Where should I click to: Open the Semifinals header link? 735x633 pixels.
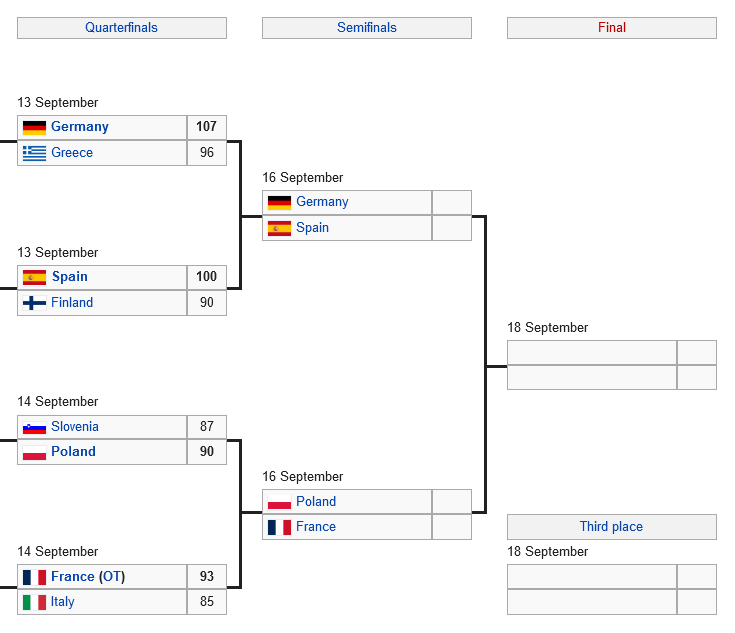tap(366, 28)
